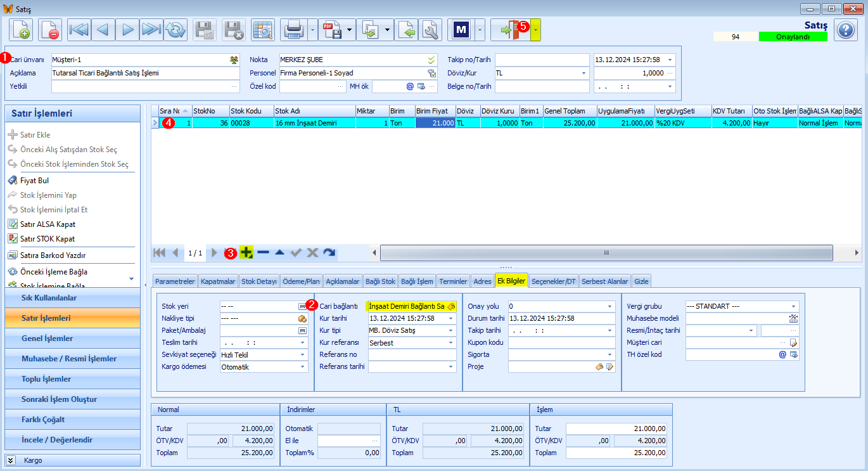This screenshot has height=471, width=868.
Task: Jump to the last record in the toolbar
Action: click(x=151, y=30)
